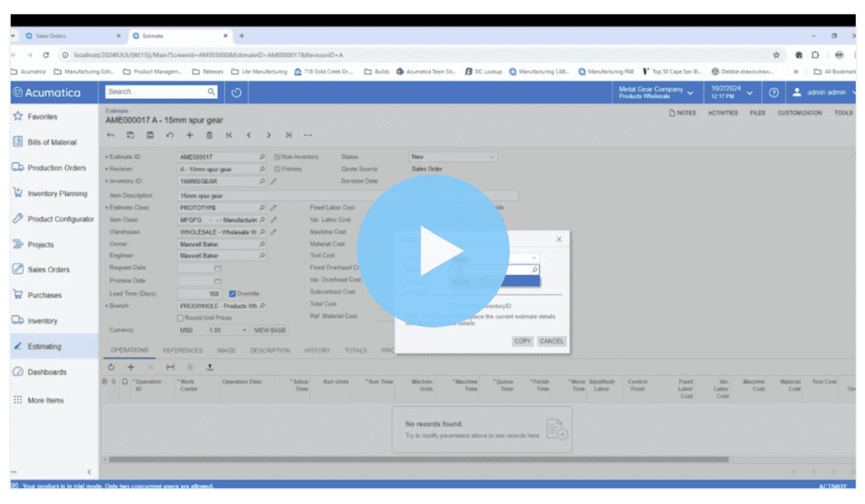
Task: Click the add new record plus icon
Action: point(189,135)
